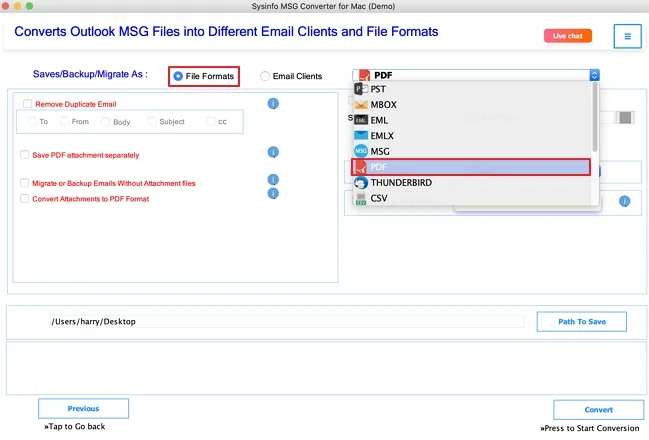Screen dimensions: 649x440
Task: Open format dropdown via blue arrow stepper
Action: 594,75
